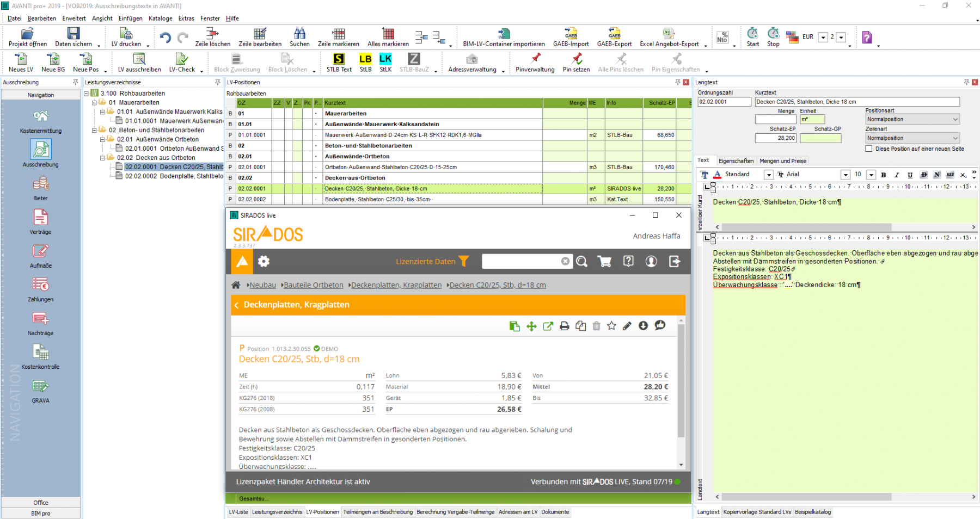
Task: Open Aufmaße in navigation sidebar
Action: tap(41, 256)
